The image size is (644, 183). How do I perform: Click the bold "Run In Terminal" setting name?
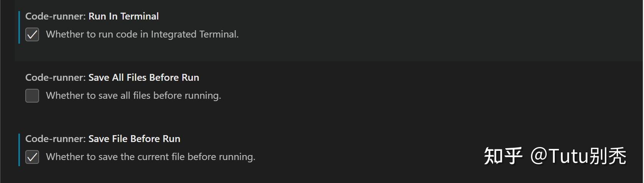pos(123,16)
